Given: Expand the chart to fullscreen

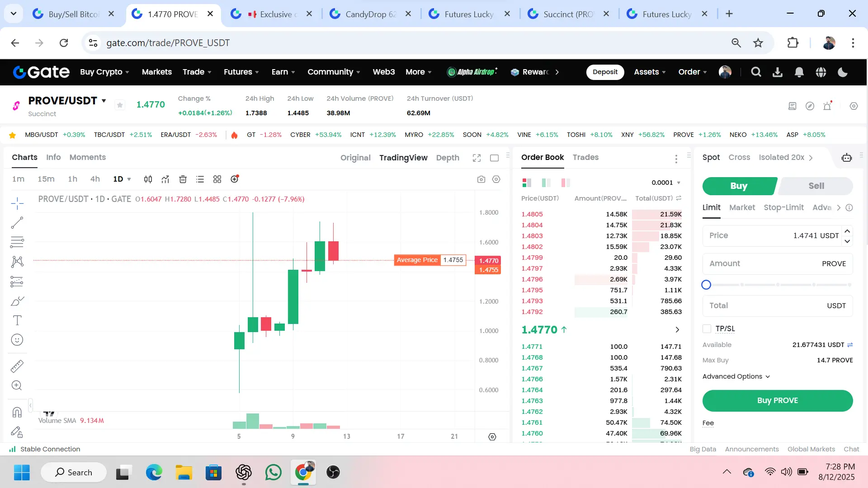Looking at the screenshot, I should pos(476,158).
